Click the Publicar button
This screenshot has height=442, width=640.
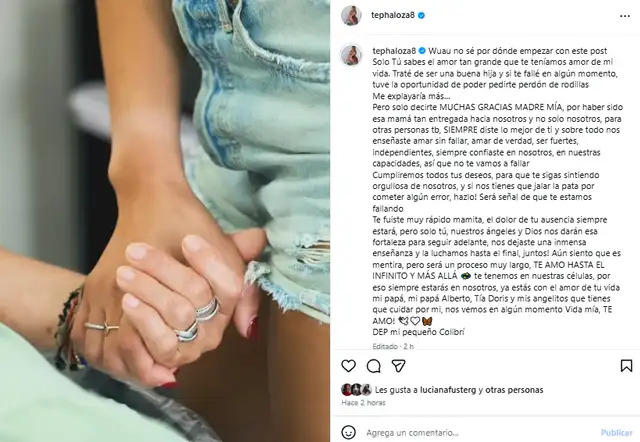point(616,433)
